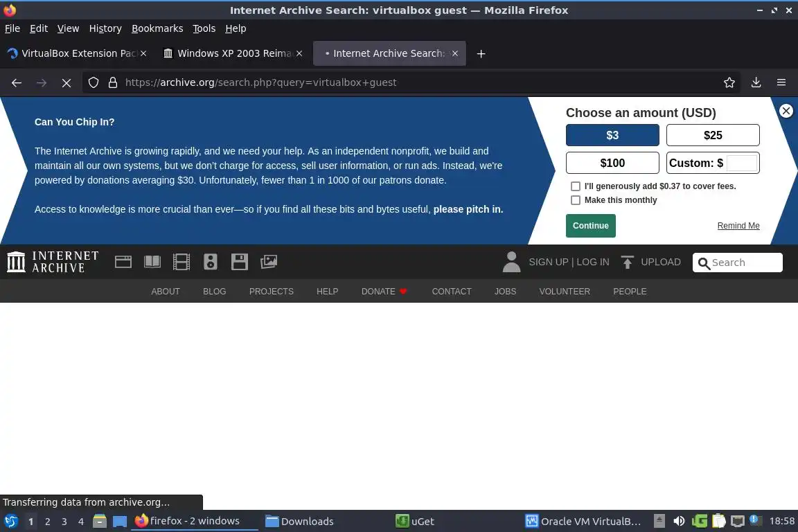
Task: Click the volume speaker tray icon
Action: click(x=679, y=522)
